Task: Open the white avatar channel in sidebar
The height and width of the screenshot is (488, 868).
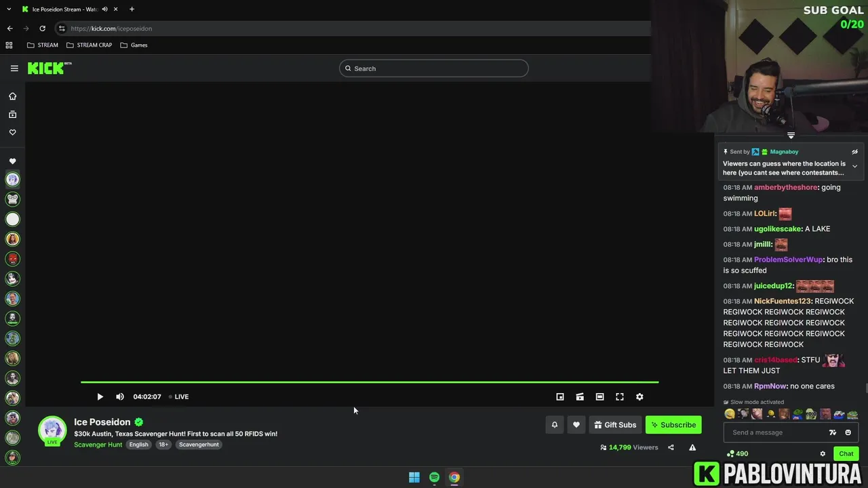Action: (x=12, y=219)
